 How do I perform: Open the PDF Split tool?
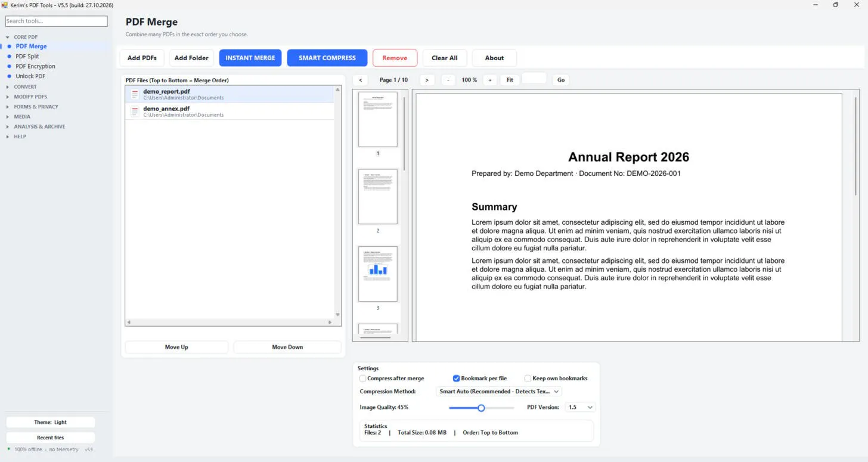pyautogui.click(x=27, y=56)
